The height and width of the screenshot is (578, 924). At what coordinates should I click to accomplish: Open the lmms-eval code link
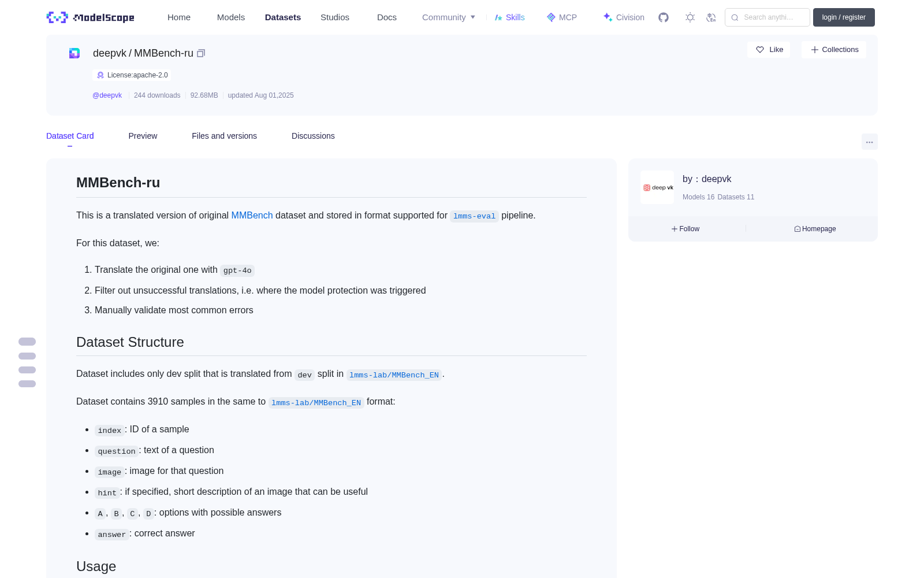pyautogui.click(x=474, y=216)
